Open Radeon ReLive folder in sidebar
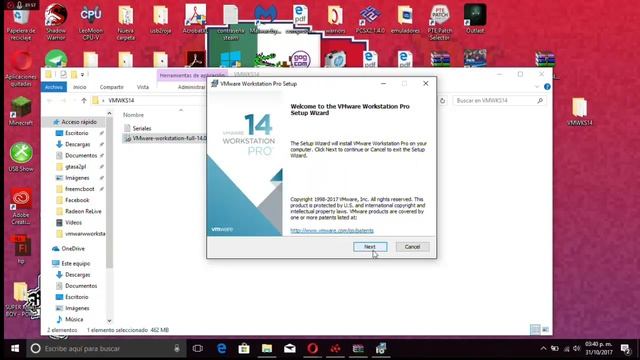This screenshot has height=360, width=640. point(83,211)
